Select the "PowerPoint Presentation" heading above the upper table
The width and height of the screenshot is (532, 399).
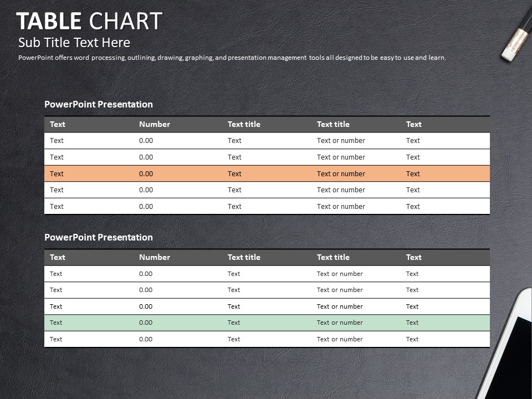pos(98,104)
